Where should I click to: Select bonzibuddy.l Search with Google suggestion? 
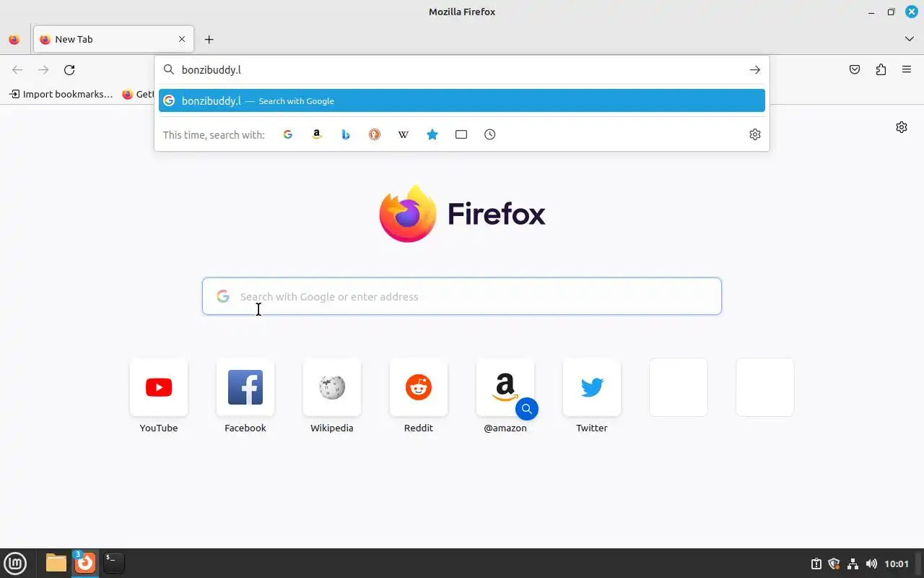[x=462, y=100]
